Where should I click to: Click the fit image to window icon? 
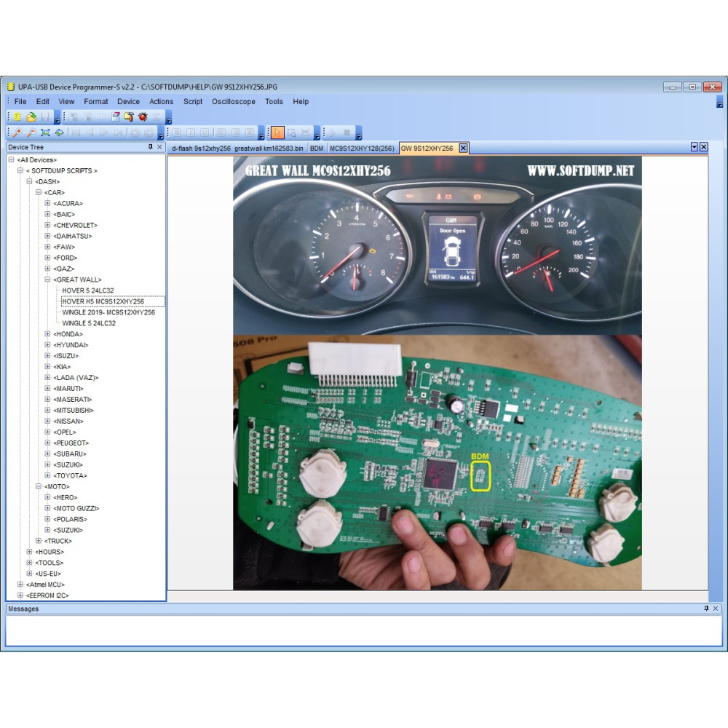(x=45, y=132)
